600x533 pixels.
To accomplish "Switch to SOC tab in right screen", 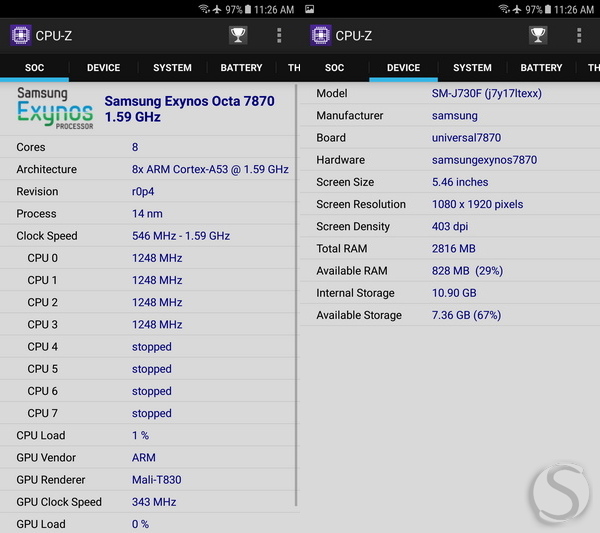I will pos(334,68).
